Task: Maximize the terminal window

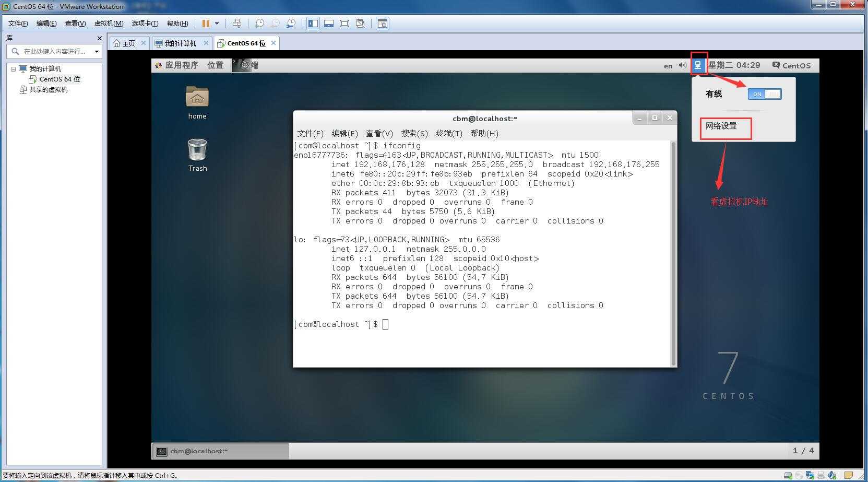Action: [x=655, y=118]
